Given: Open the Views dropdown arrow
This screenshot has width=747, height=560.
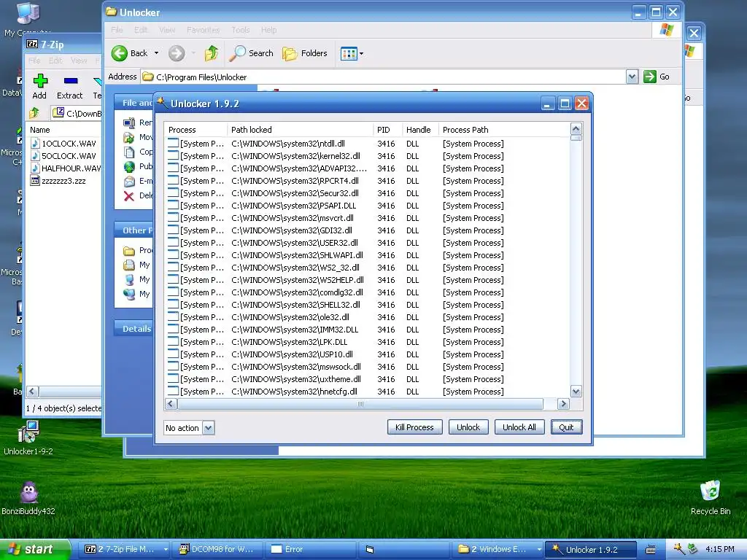Looking at the screenshot, I should click(x=362, y=54).
